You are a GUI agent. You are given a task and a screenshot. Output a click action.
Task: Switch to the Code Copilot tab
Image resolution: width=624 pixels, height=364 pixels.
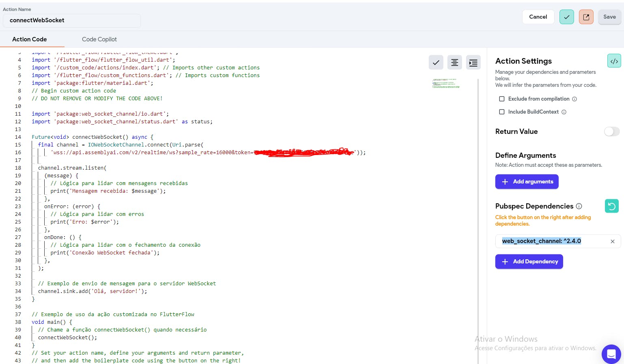(99, 39)
